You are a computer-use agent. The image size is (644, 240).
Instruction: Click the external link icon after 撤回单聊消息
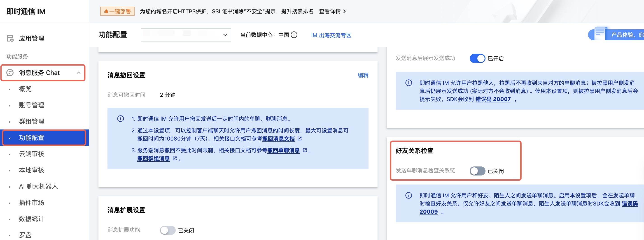click(x=305, y=150)
